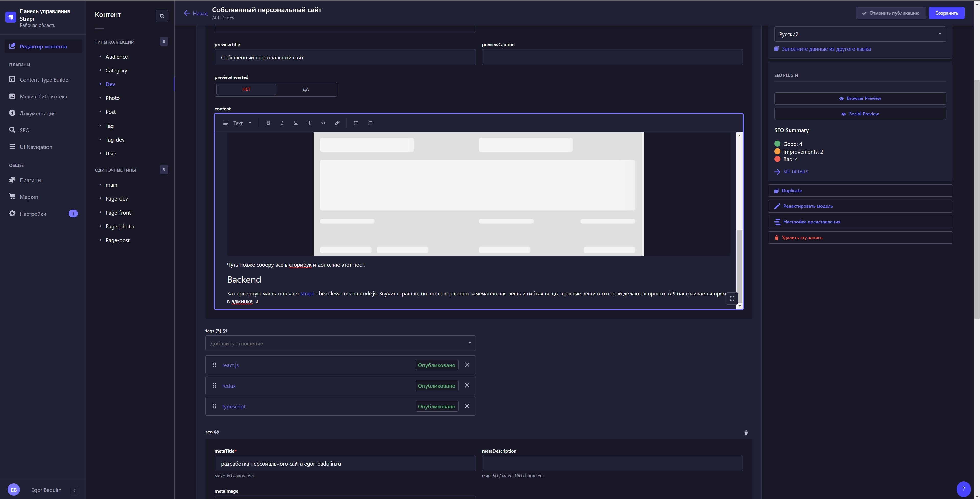
Task: Expand the content editor to fullscreen
Action: 732,298
